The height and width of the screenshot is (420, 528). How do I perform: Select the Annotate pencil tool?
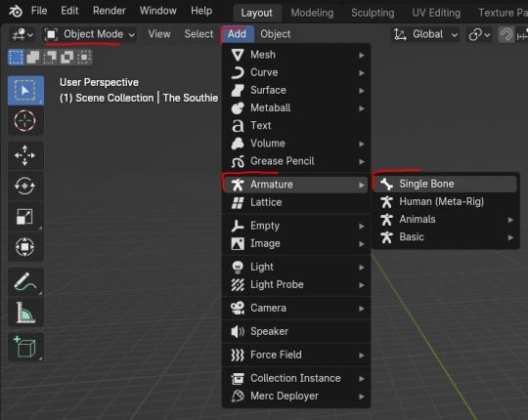25,282
